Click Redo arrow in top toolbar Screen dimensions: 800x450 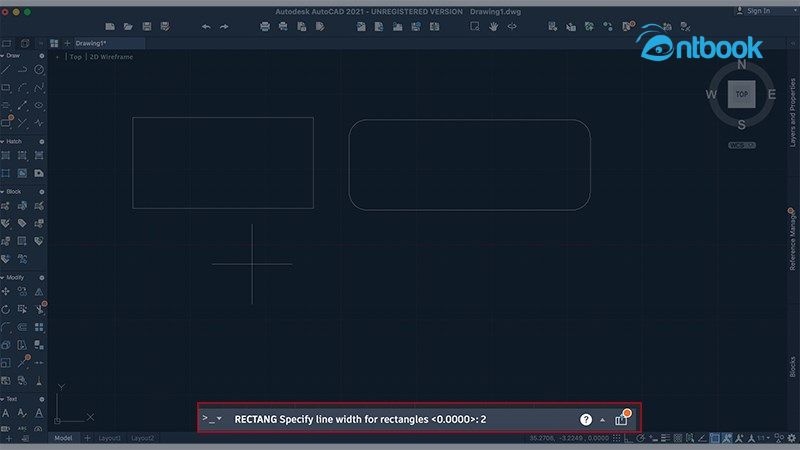[224, 27]
